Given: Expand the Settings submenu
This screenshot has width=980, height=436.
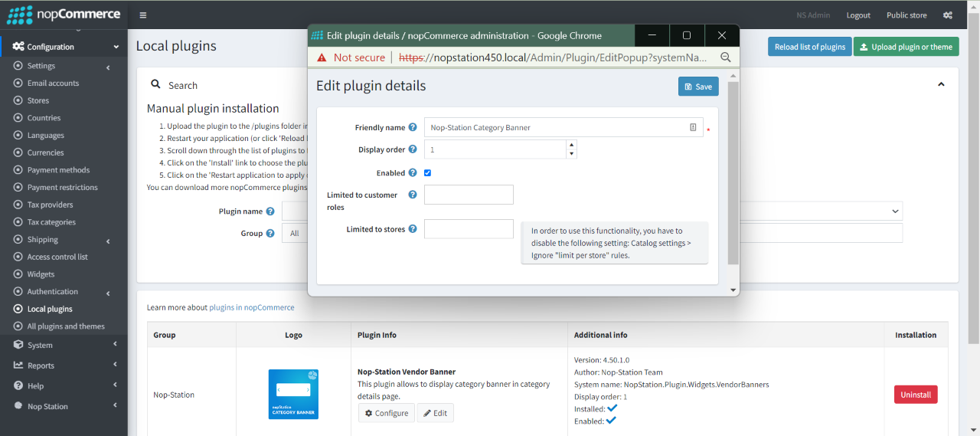Looking at the screenshot, I should pos(64,66).
